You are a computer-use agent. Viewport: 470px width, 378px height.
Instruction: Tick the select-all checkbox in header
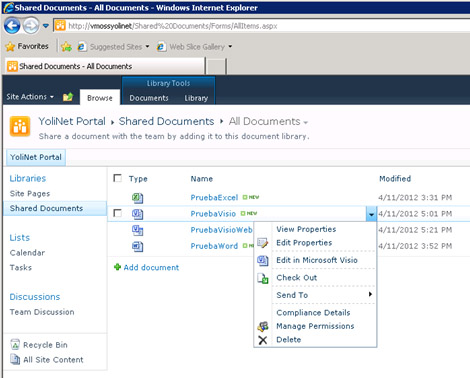[x=117, y=178]
